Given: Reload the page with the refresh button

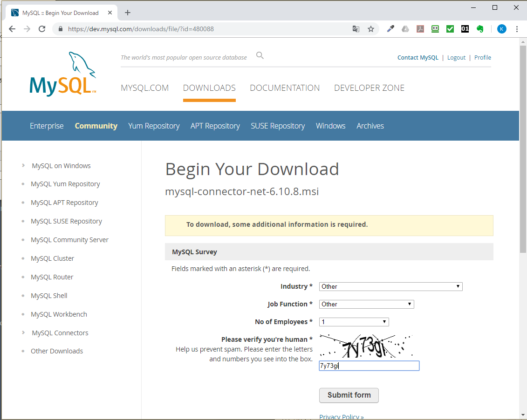Looking at the screenshot, I should pyautogui.click(x=42, y=29).
